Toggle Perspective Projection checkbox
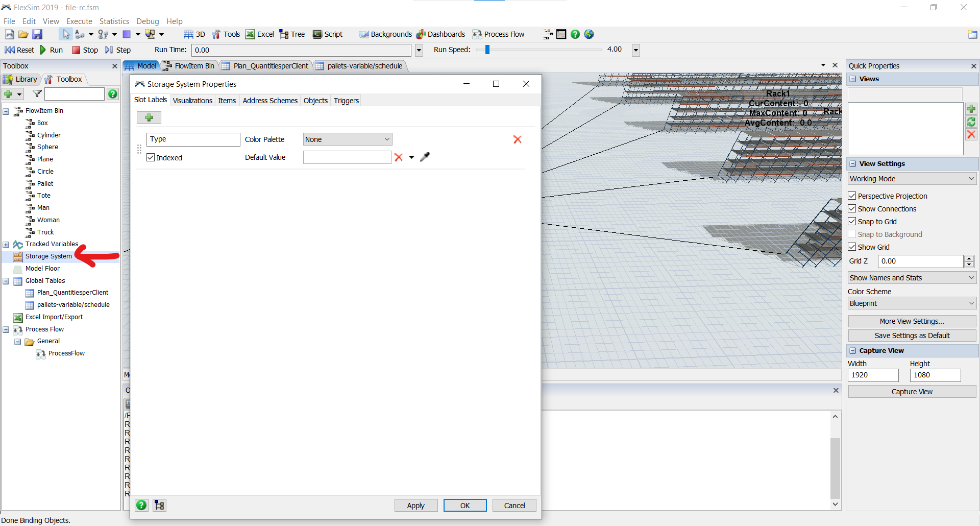The image size is (980, 526). tap(852, 196)
